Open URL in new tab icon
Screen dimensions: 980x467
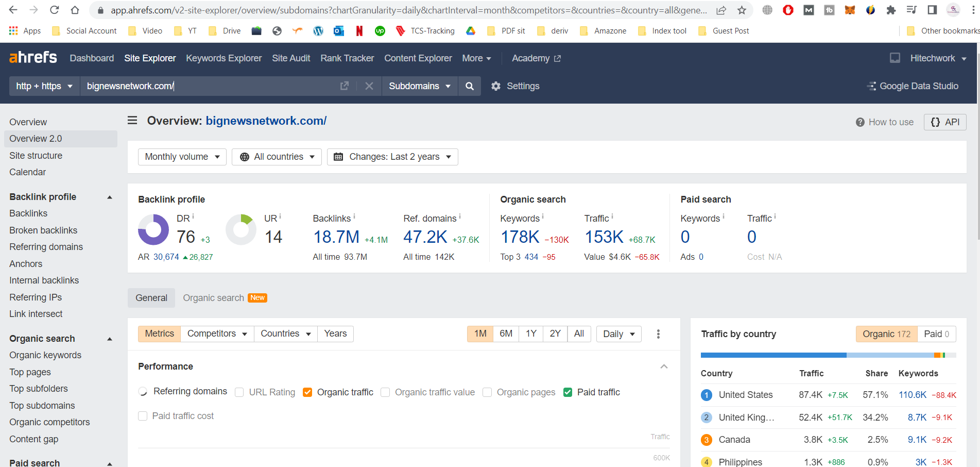[345, 86]
